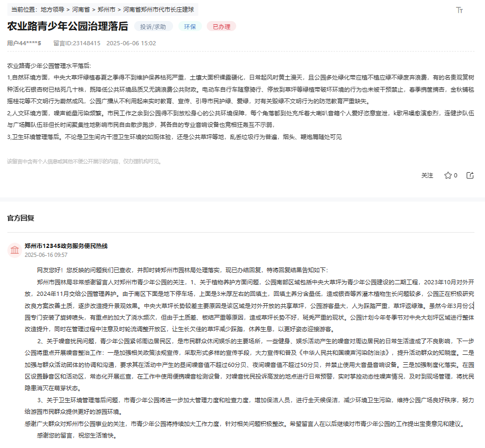Open 河南省郑州市代市长庄建球 breadcrumb
The height and width of the screenshot is (448, 485).
158,9
